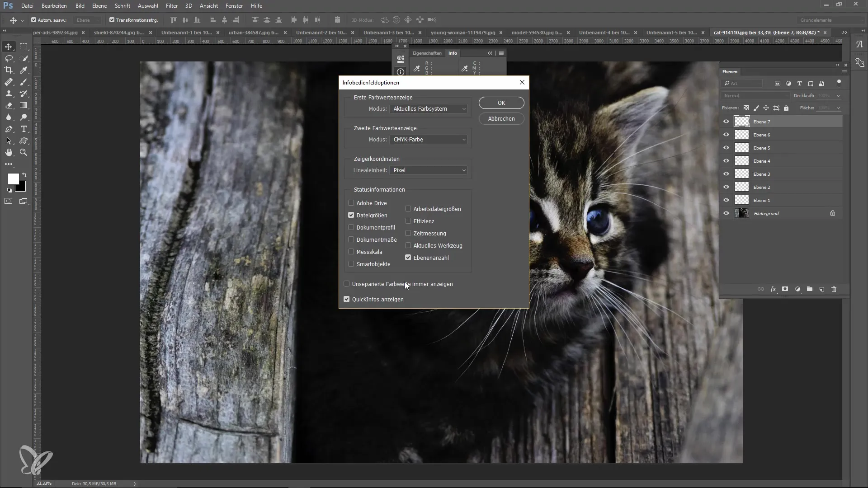This screenshot has height=488, width=868.
Task: Create a new layer icon
Action: point(822,289)
